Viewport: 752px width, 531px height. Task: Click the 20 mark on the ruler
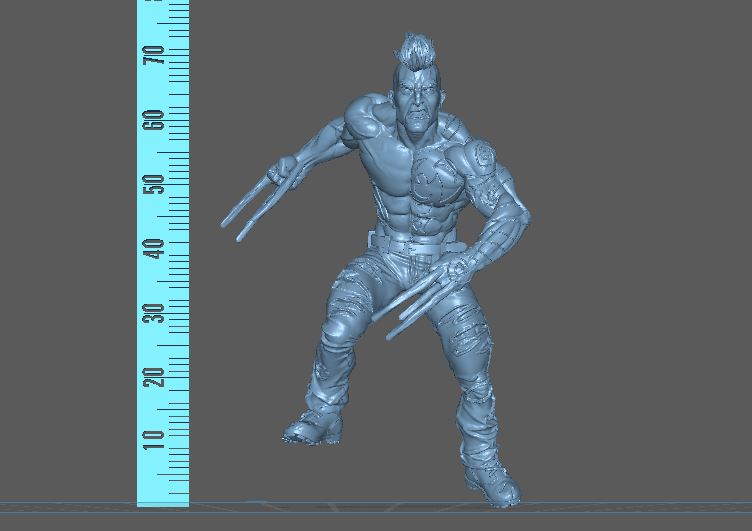point(154,377)
